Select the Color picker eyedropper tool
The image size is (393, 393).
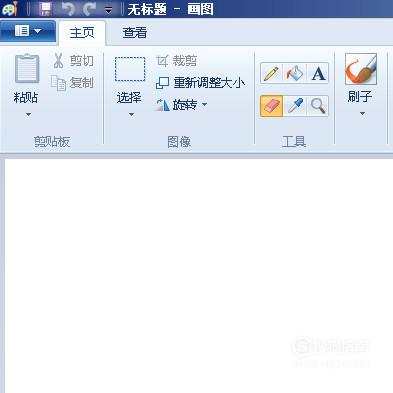[x=295, y=106]
